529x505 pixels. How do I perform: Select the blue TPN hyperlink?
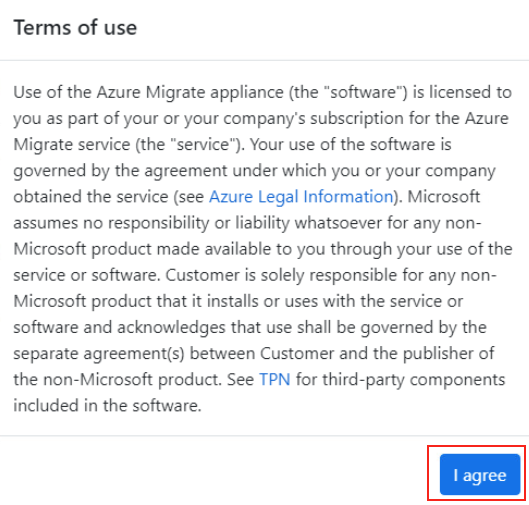(275, 380)
